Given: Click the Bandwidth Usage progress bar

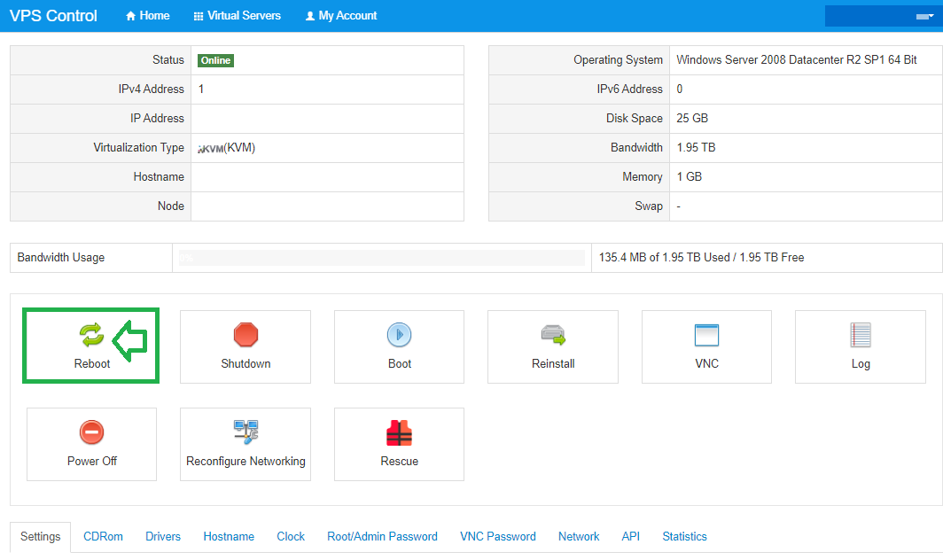Looking at the screenshot, I should click(x=381, y=258).
